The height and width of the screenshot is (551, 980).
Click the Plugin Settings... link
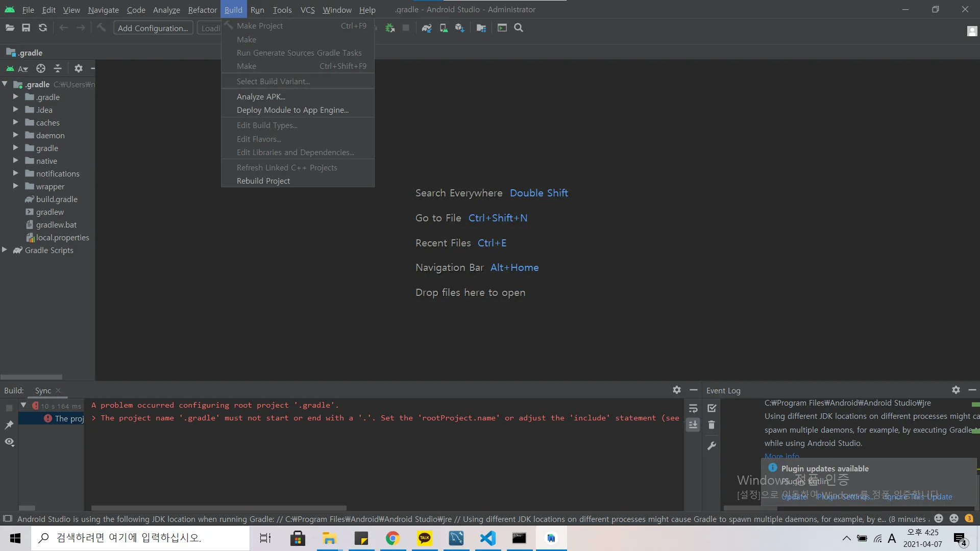tap(844, 496)
